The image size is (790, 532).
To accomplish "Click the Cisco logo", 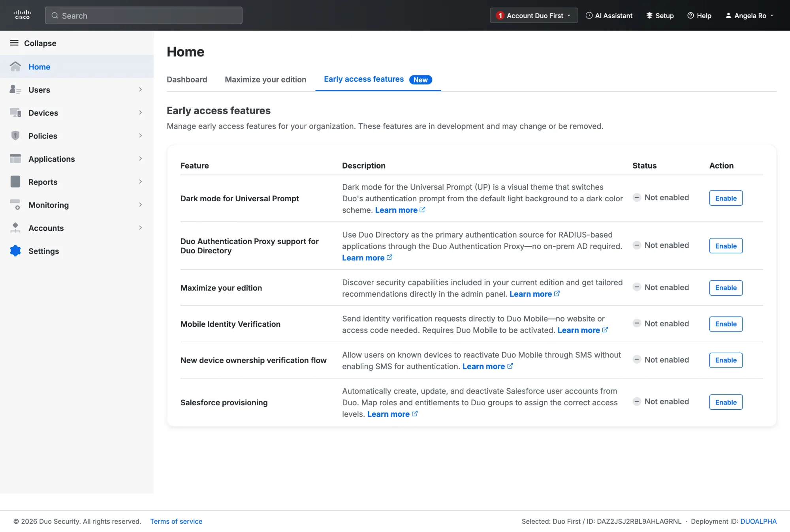I will click(22, 15).
